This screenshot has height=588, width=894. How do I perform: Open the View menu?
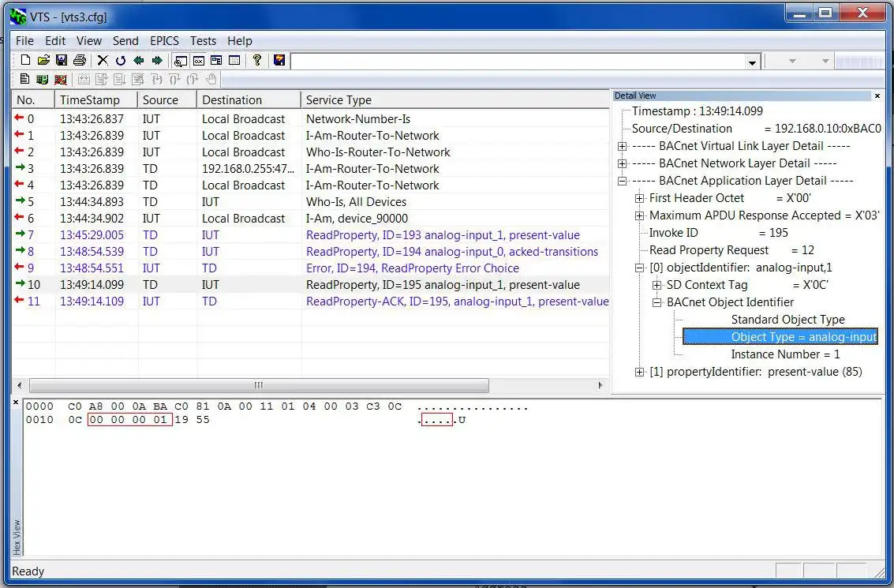coord(89,41)
